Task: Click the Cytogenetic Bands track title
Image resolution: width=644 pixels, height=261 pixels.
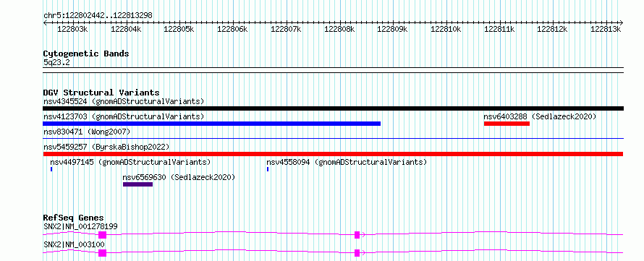Action: coord(86,54)
